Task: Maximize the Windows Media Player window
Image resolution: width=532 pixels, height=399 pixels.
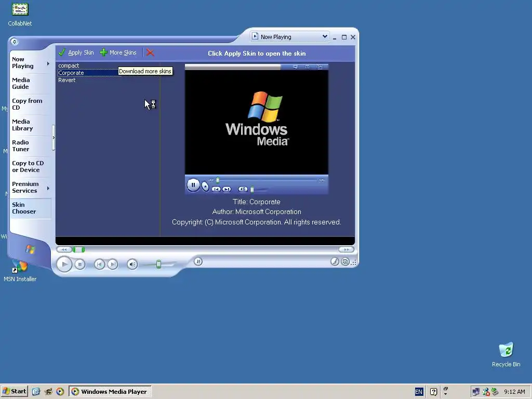Action: 344,37
